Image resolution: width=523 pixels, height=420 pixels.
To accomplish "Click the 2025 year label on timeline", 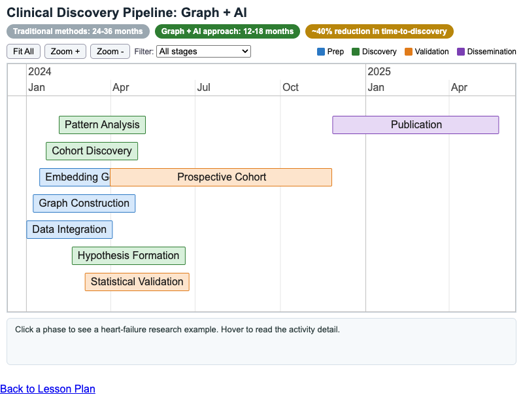I will [379, 71].
